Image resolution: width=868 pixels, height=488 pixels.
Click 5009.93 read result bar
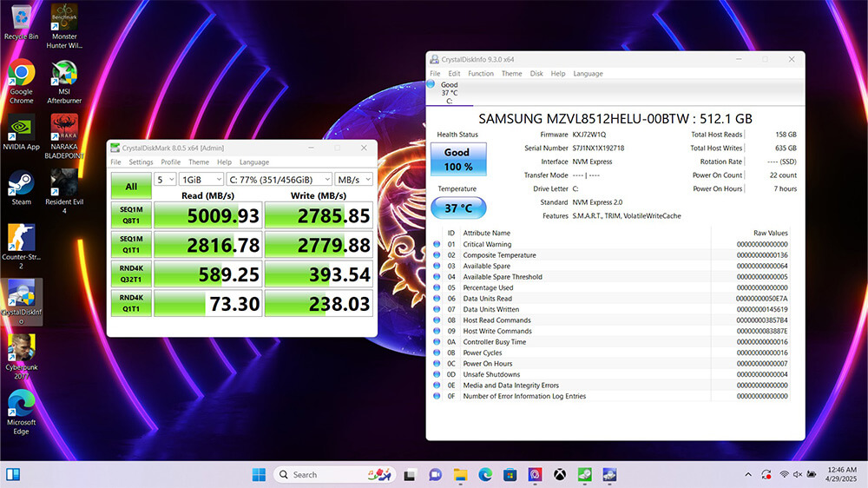(x=207, y=215)
